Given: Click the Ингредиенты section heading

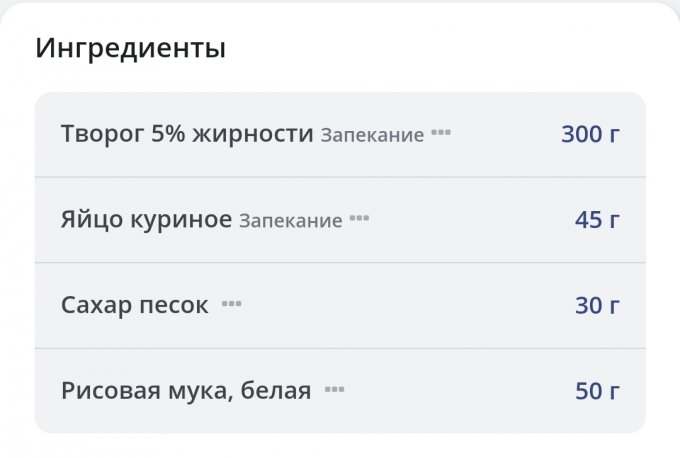Looking at the screenshot, I should point(130,48).
